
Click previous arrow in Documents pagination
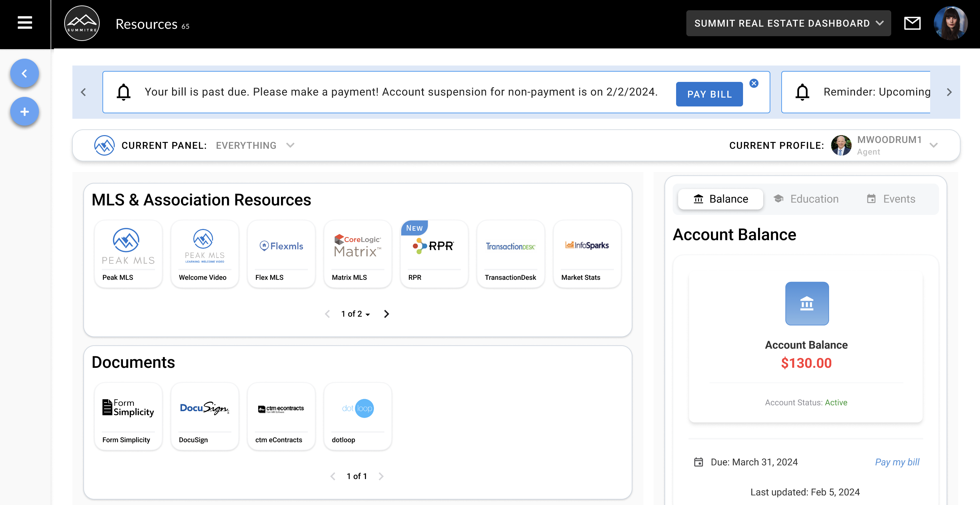333,476
